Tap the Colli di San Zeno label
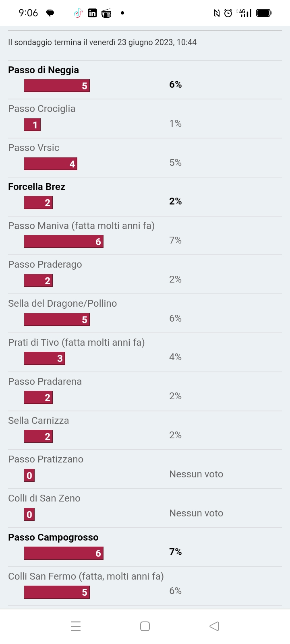290x644 pixels. click(44, 498)
